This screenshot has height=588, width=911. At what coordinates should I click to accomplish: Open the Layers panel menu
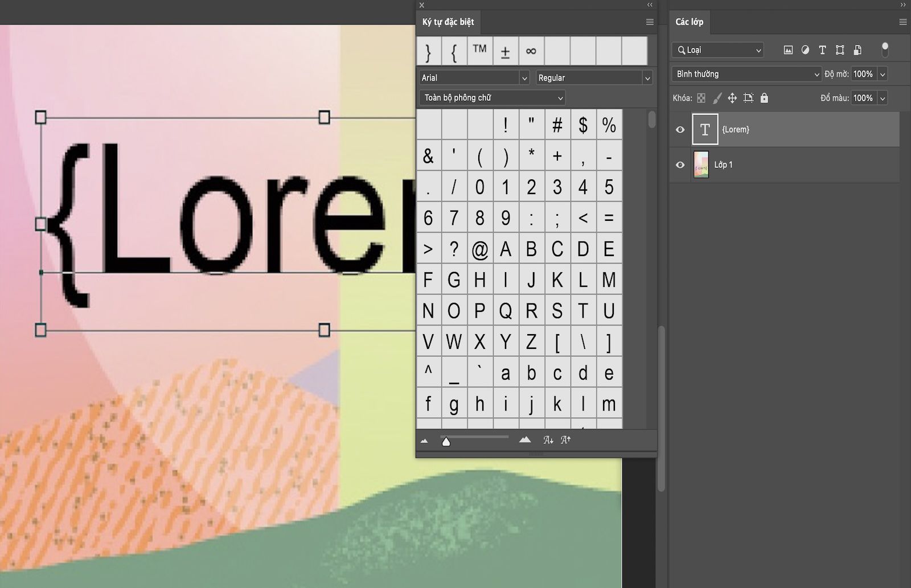point(902,22)
